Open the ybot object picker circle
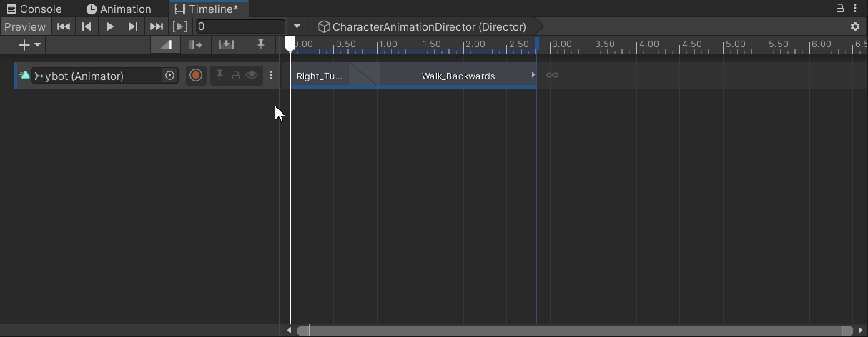This screenshot has height=337, width=868. tap(170, 76)
